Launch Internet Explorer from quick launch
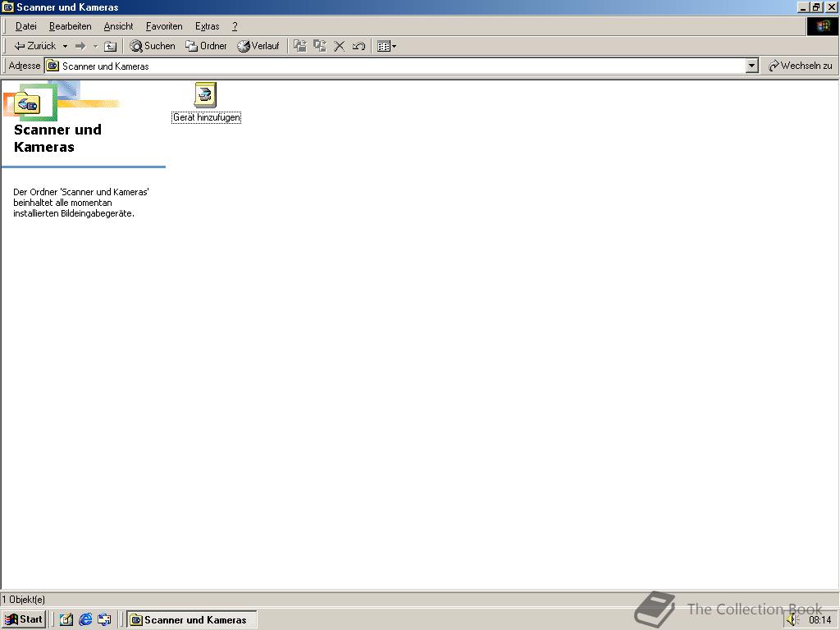The image size is (840, 630). (x=85, y=620)
